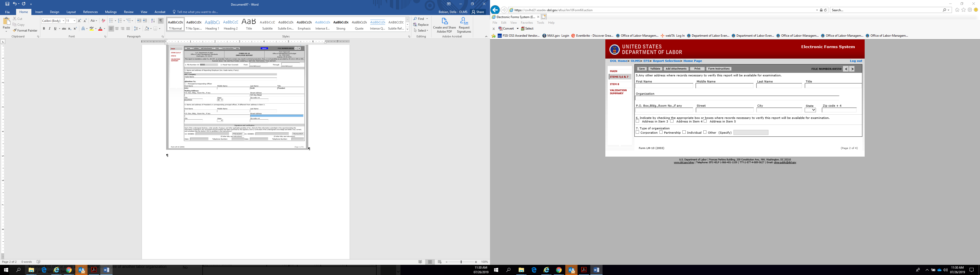Toggle bold formatting in Word ribbon

44,29
